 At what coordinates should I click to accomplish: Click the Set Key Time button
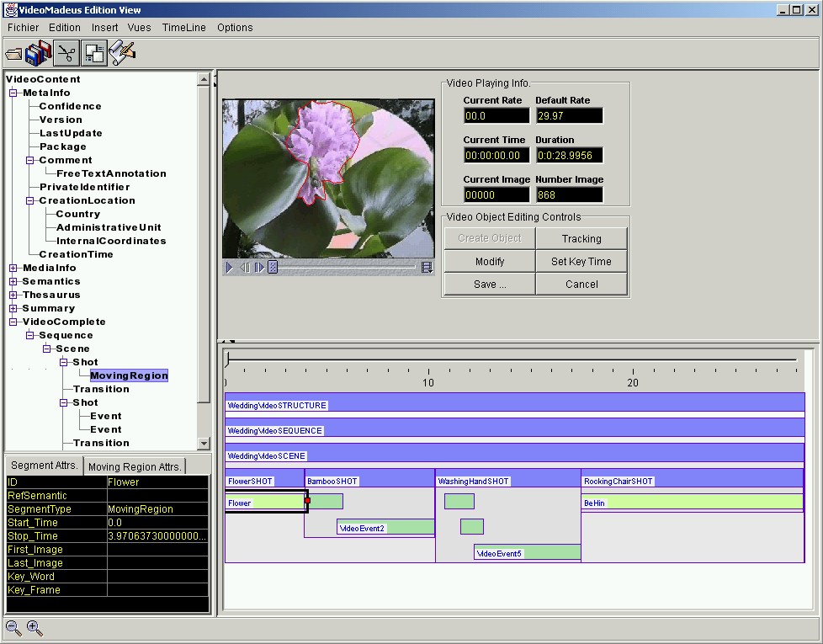coord(581,261)
